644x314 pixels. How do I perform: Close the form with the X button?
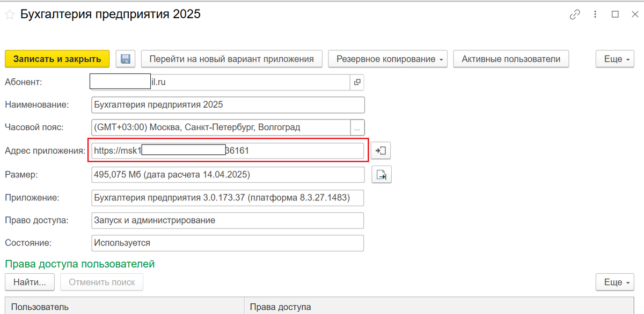point(634,15)
